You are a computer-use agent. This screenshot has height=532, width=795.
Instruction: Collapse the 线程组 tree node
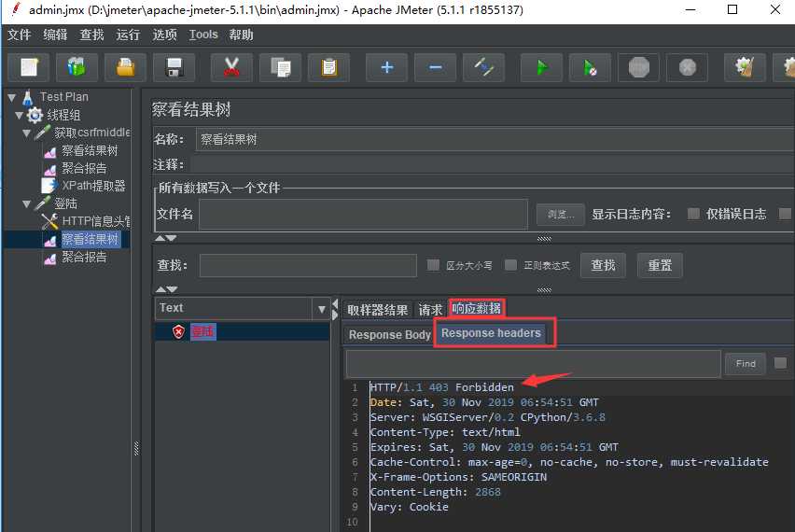pos(20,115)
